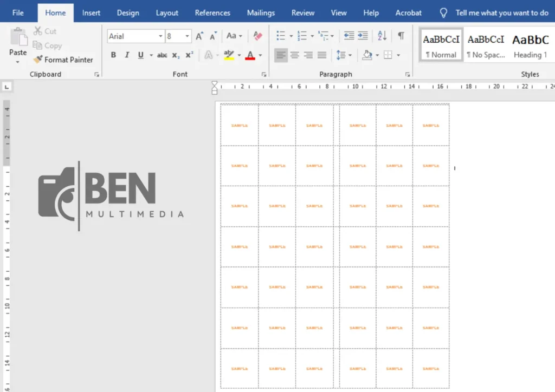Select the Heading 1 style
The width and height of the screenshot is (555, 392).
coord(530,45)
